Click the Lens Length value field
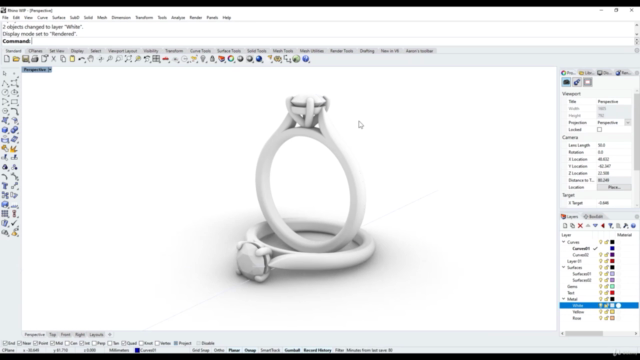The height and width of the screenshot is (360, 640). tap(614, 145)
